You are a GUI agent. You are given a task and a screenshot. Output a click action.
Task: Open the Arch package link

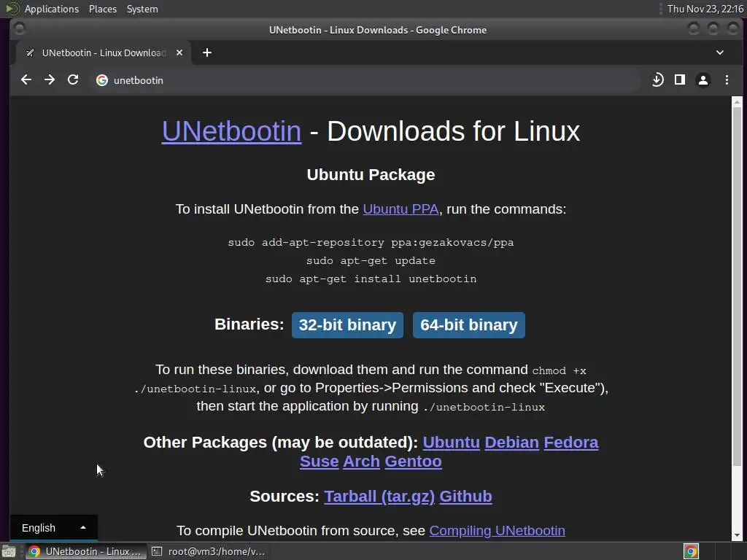click(x=362, y=462)
